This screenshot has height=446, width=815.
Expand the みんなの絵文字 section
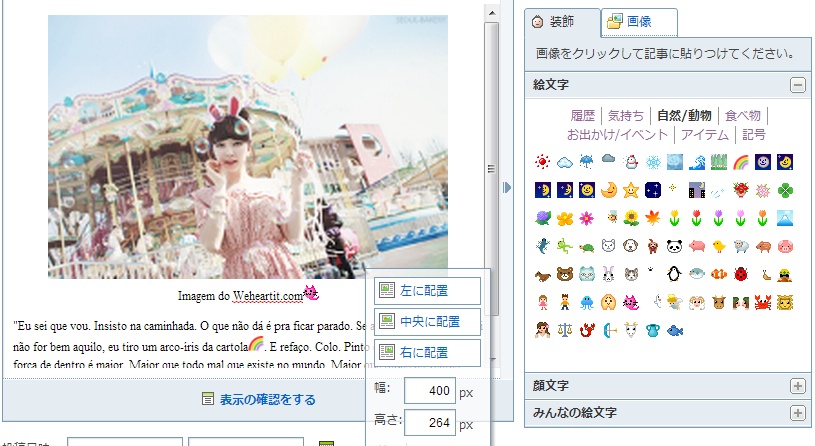point(797,413)
